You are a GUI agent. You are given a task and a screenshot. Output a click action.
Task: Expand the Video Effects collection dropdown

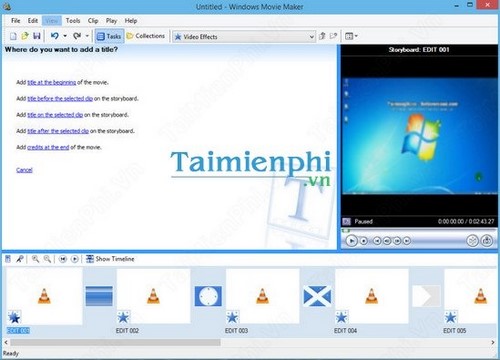pos(312,37)
